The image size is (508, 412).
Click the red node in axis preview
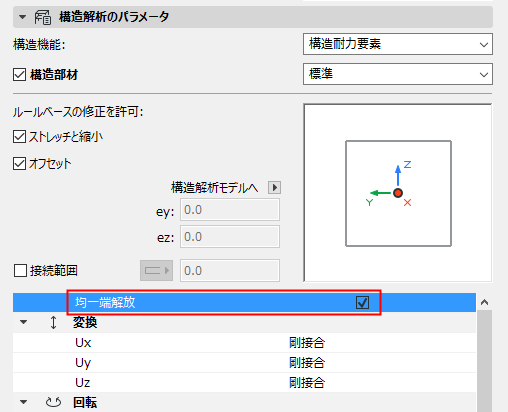click(x=398, y=193)
